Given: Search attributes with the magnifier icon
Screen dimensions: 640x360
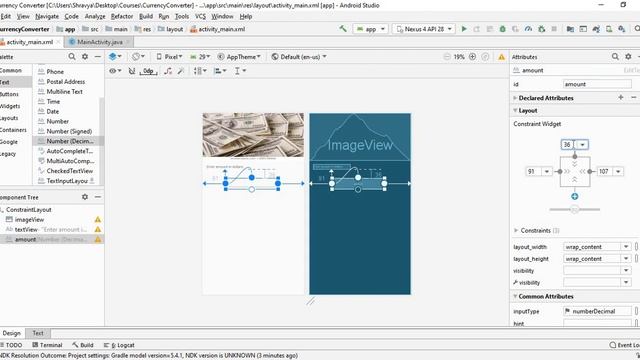Looking at the screenshot, I should point(615,57).
